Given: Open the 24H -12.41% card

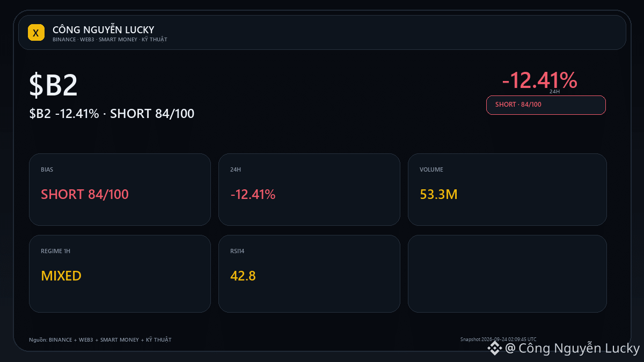Looking at the screenshot, I should point(309,189).
